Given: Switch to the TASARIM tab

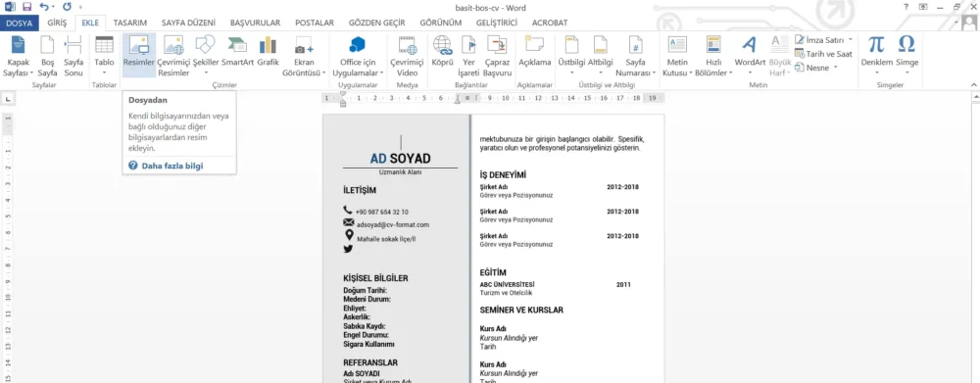Looking at the screenshot, I should pyautogui.click(x=130, y=23).
